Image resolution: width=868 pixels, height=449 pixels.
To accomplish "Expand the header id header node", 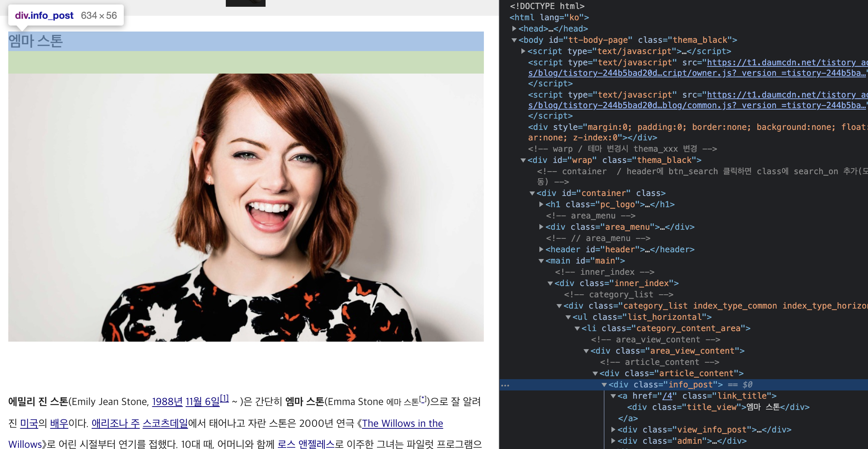I will pos(541,249).
